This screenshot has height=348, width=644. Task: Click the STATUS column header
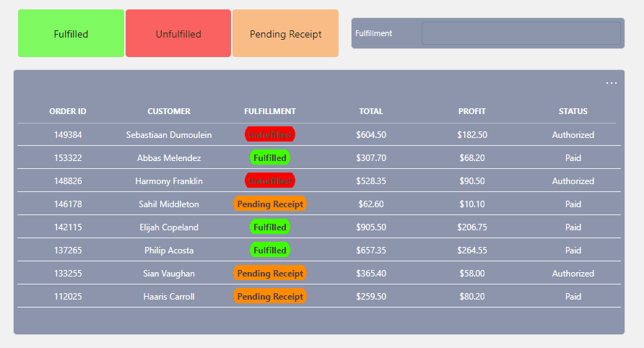coord(573,111)
